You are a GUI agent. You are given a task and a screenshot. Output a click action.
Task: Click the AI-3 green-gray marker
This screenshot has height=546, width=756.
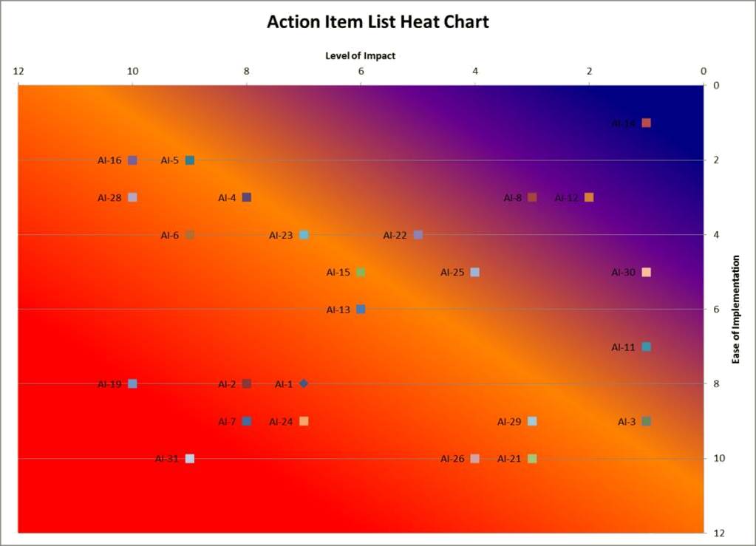647,421
